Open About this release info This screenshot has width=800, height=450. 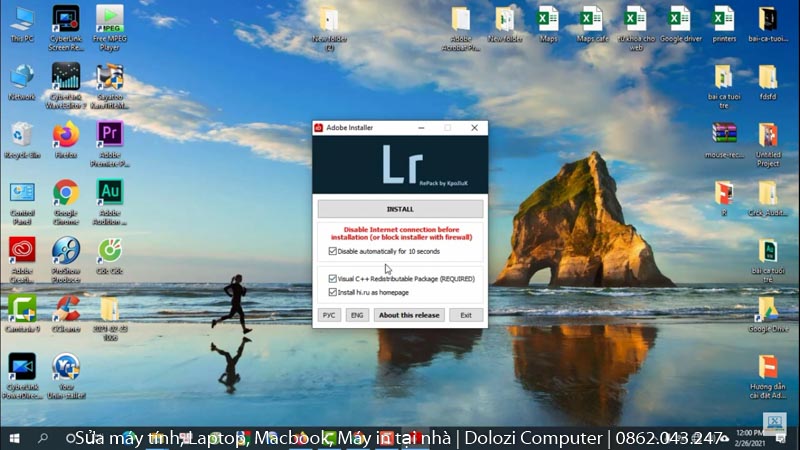click(x=409, y=315)
